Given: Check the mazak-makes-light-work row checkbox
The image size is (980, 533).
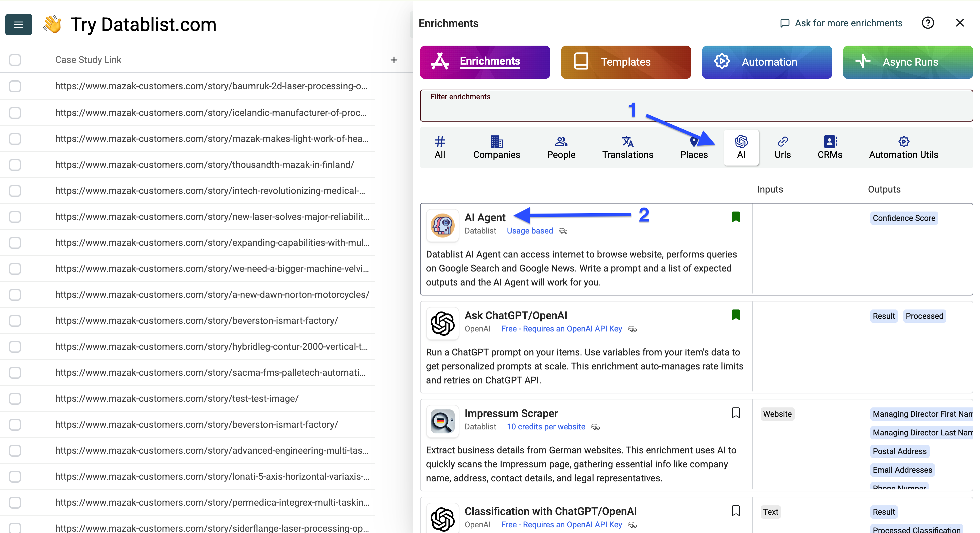Looking at the screenshot, I should (15, 139).
